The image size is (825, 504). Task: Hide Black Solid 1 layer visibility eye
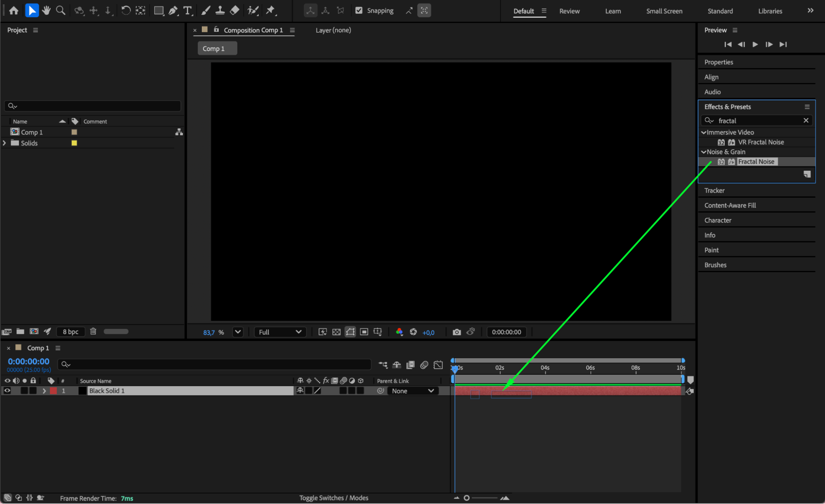click(7, 391)
